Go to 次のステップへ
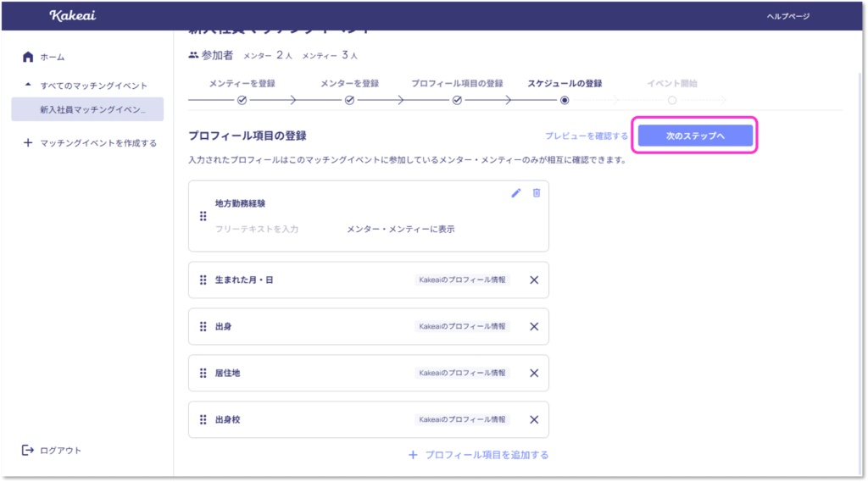This screenshot has width=868, height=482. tap(695, 136)
